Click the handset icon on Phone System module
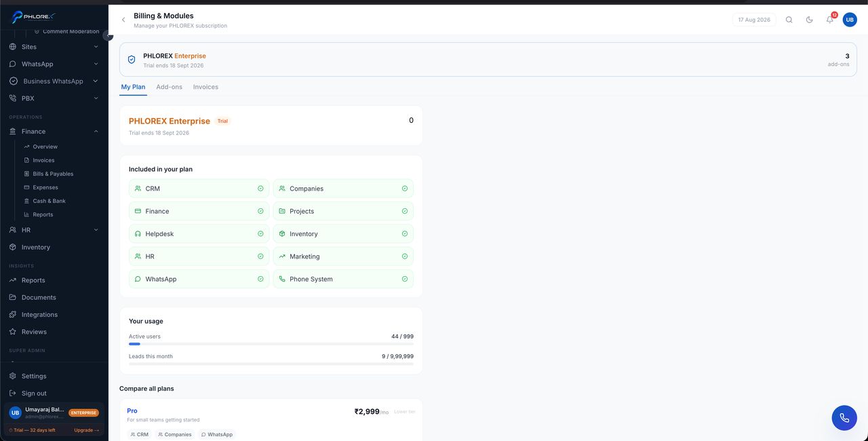 tap(282, 279)
